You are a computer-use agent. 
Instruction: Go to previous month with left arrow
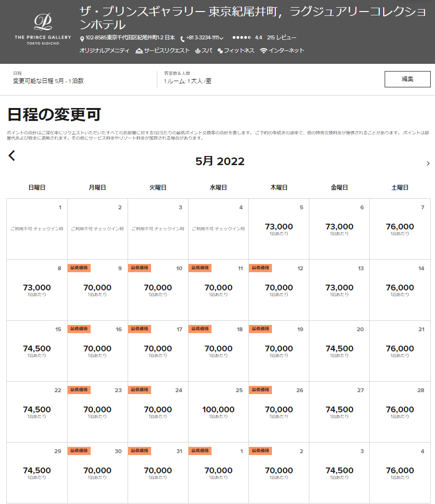click(x=12, y=156)
